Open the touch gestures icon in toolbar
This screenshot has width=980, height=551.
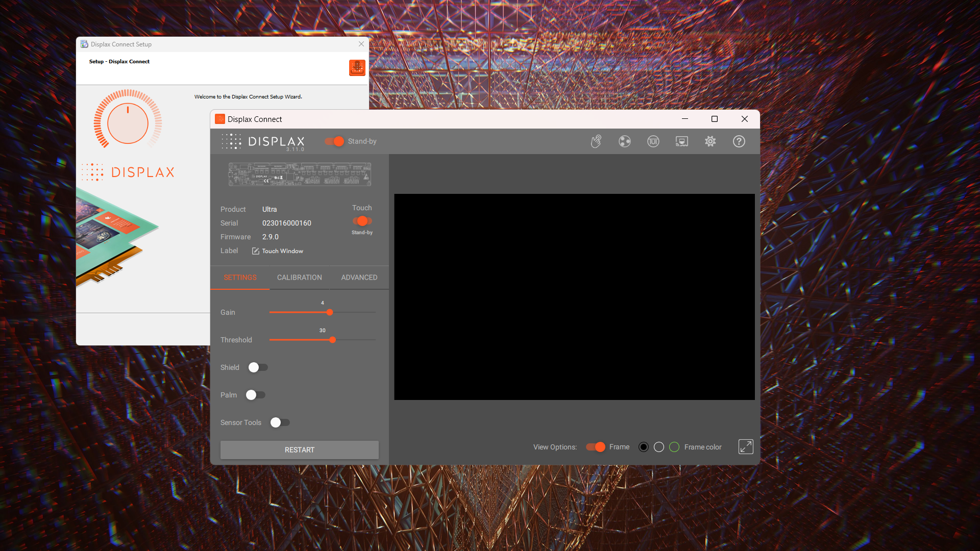pos(596,141)
